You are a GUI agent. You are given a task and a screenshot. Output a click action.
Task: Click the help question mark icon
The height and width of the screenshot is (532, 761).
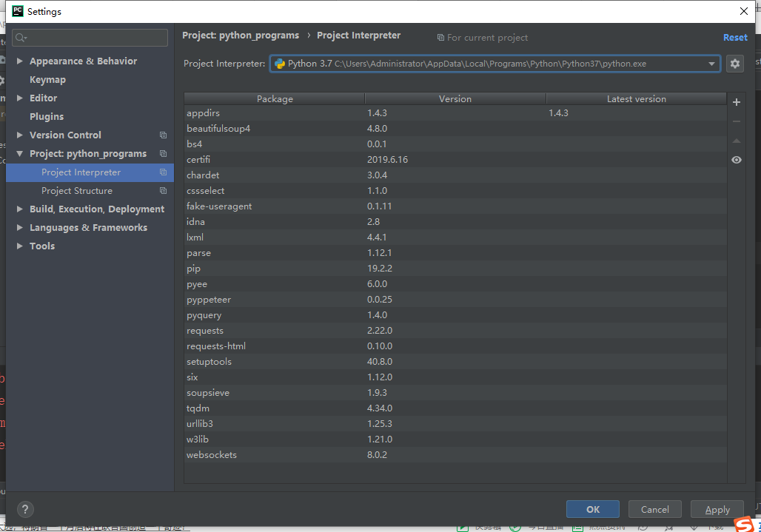25,509
